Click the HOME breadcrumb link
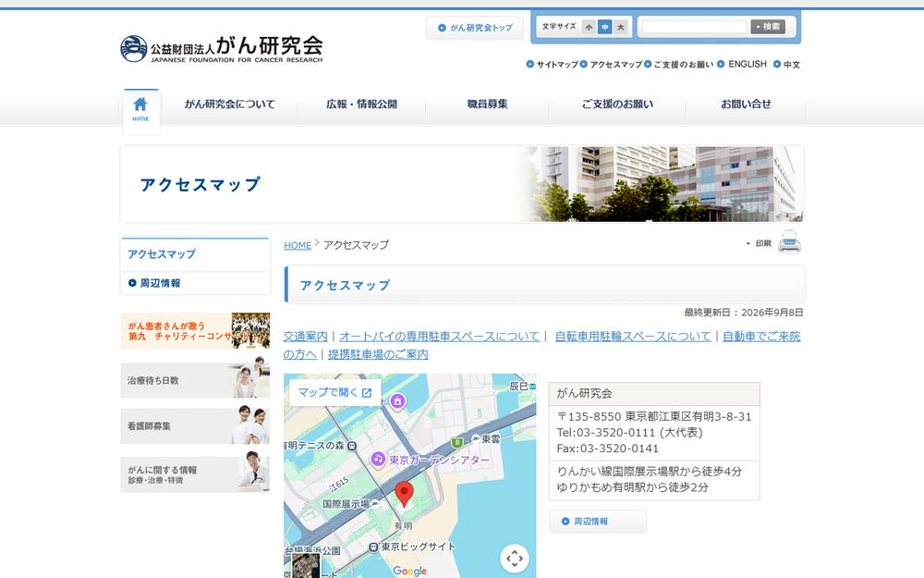The width and height of the screenshot is (924, 578). 298,245
